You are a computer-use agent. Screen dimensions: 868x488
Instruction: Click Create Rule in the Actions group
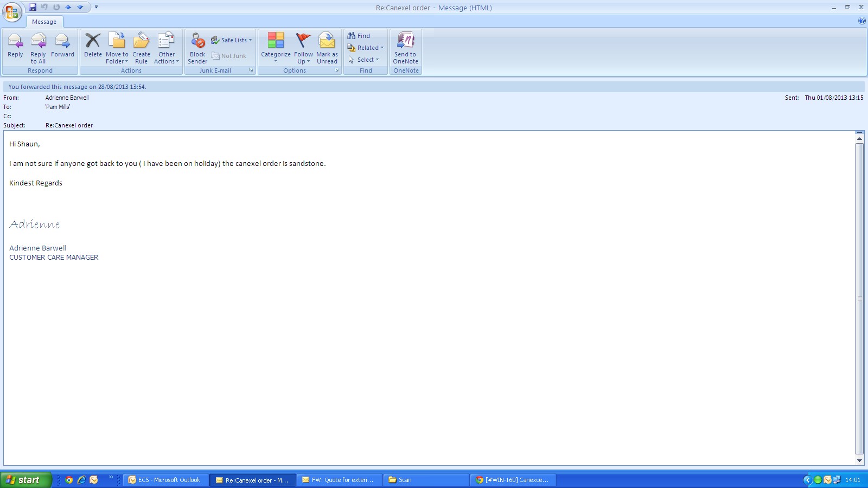point(141,47)
